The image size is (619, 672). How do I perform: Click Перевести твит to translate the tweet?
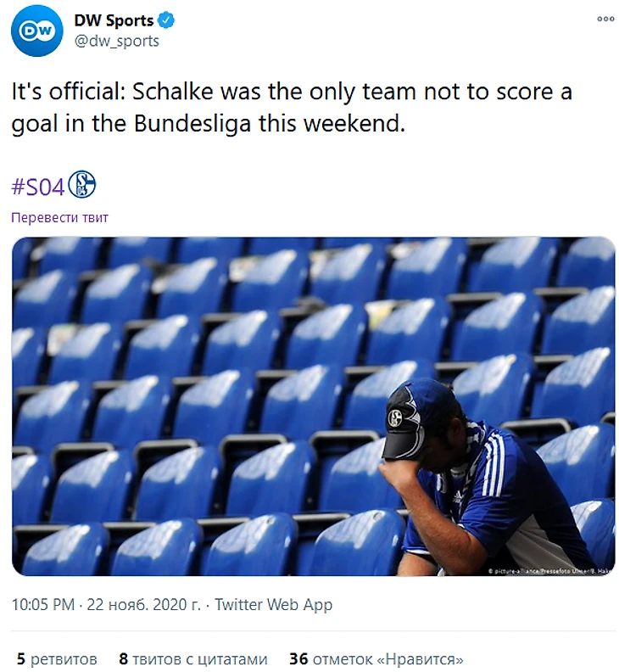[x=59, y=217]
